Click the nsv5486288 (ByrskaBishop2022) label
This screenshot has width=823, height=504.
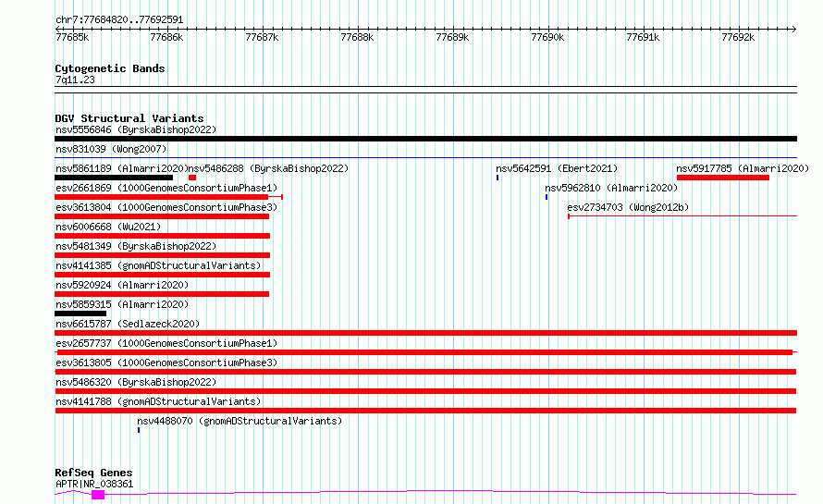[x=268, y=168]
